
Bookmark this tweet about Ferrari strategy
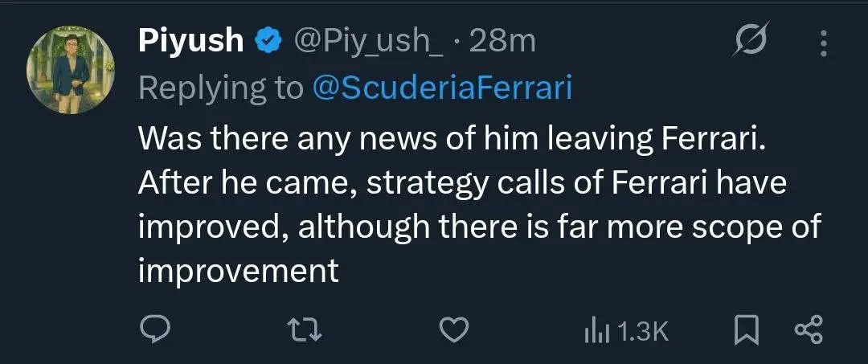click(x=746, y=331)
